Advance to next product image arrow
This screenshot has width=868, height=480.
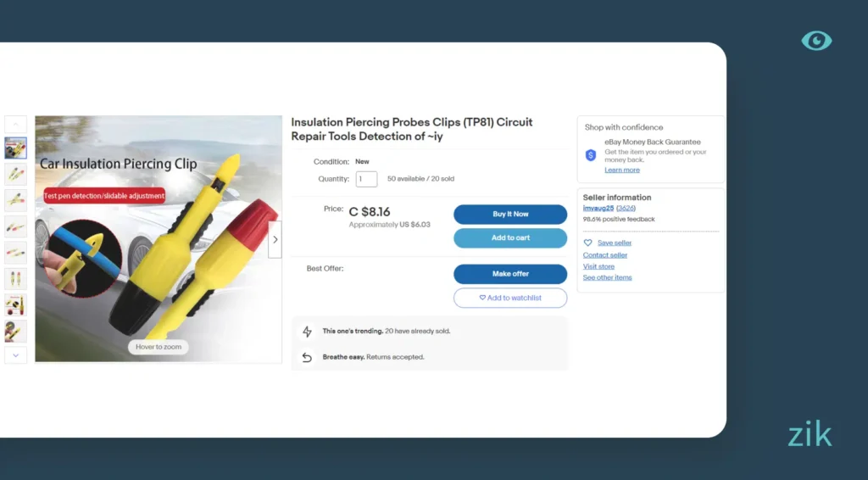tap(275, 239)
